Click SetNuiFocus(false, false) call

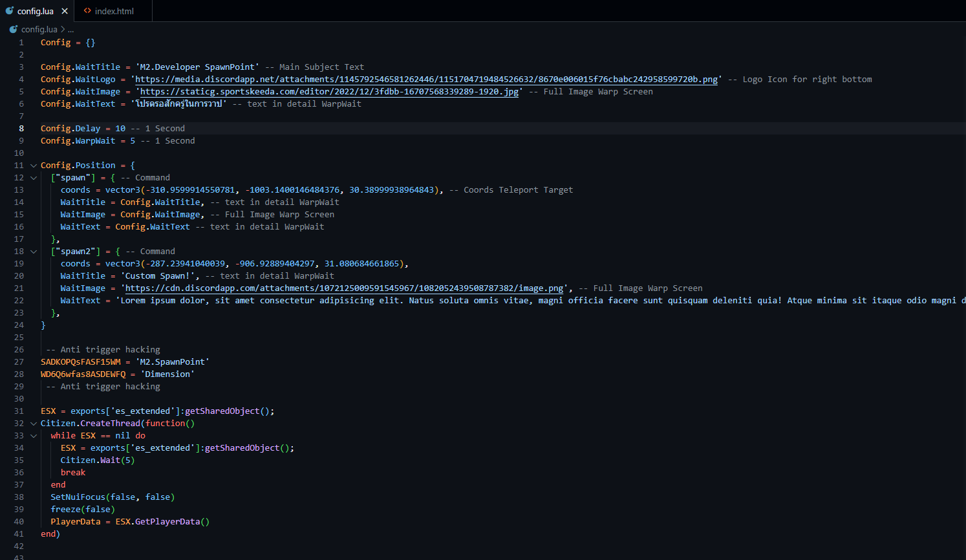(x=113, y=497)
